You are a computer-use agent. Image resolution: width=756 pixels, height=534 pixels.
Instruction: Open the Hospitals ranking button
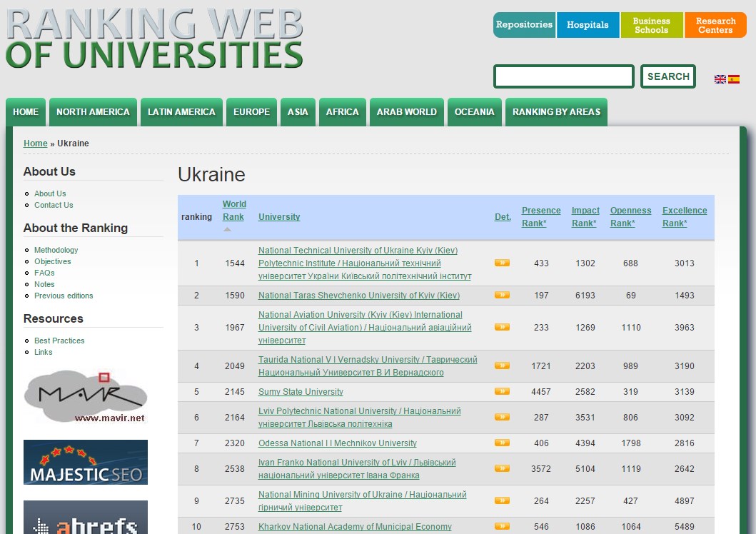coord(588,24)
